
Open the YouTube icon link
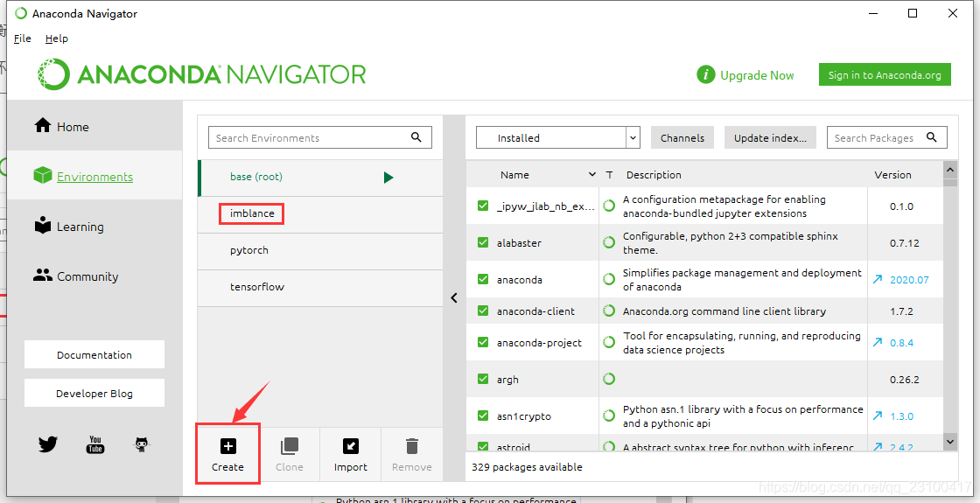click(x=95, y=444)
